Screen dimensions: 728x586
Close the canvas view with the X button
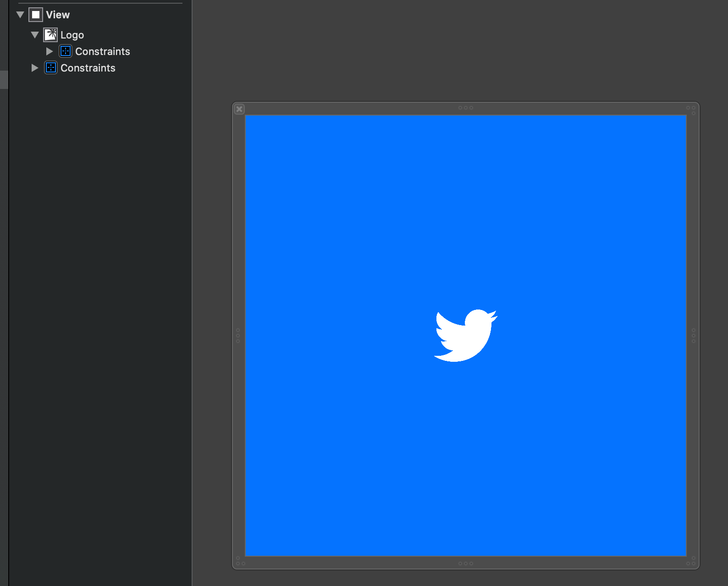(x=239, y=109)
